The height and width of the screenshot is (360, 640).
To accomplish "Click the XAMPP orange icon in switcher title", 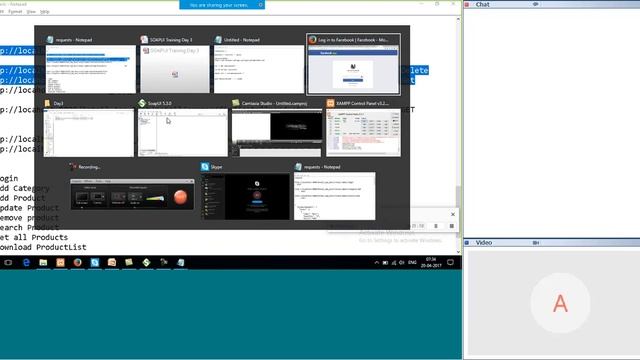I will pos(330,103).
